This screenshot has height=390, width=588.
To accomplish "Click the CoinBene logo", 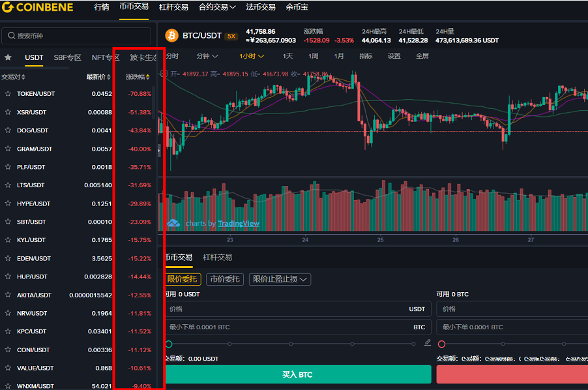I will (38, 7).
